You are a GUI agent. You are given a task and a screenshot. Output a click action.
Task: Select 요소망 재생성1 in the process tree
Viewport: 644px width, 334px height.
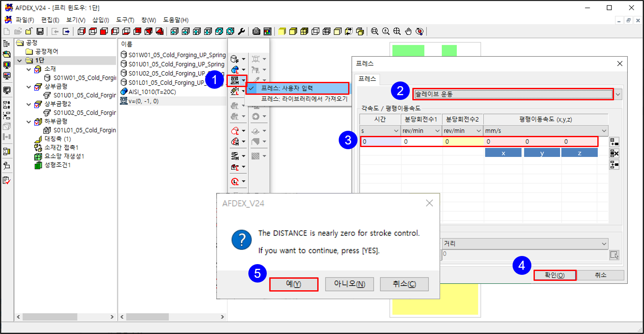pyautogui.click(x=64, y=156)
